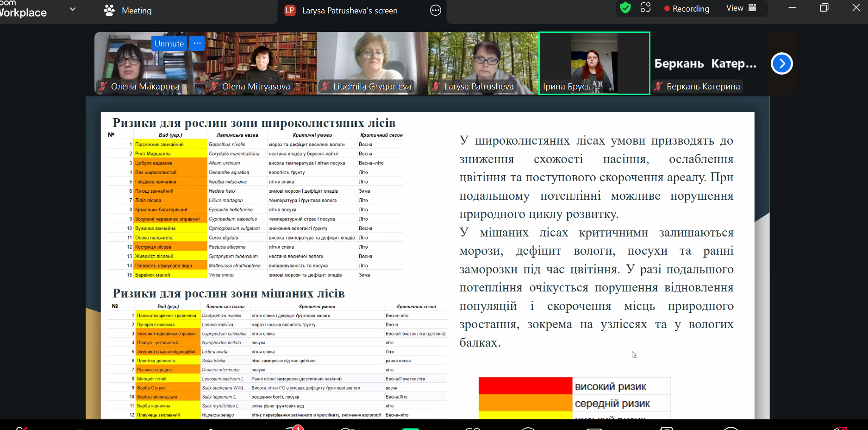Open the View layout dropdown
The width and height of the screenshot is (868, 430).
point(741,8)
